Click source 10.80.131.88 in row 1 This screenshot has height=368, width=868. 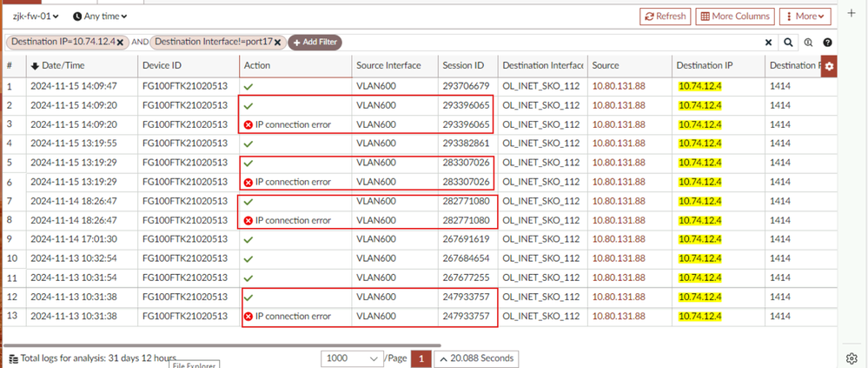coord(619,86)
